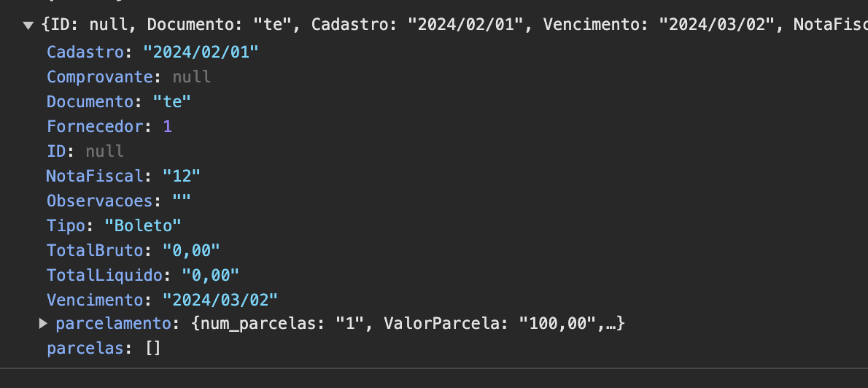Click the Cadastro value "2024/02/01"
This screenshot has width=868, height=388.
pos(201,53)
